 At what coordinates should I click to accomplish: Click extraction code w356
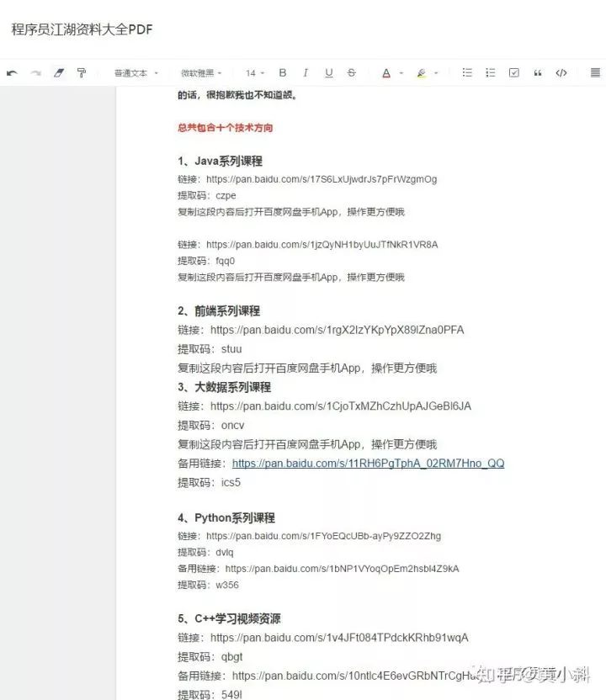click(227, 586)
